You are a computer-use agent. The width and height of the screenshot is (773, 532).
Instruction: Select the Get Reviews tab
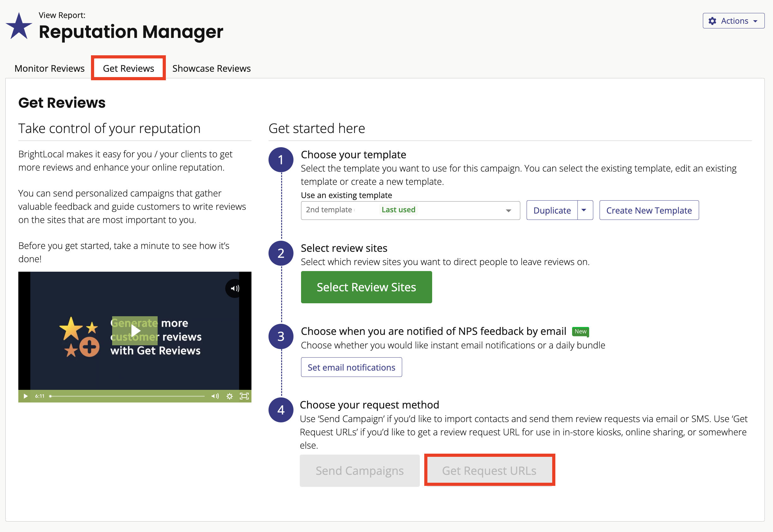tap(128, 68)
